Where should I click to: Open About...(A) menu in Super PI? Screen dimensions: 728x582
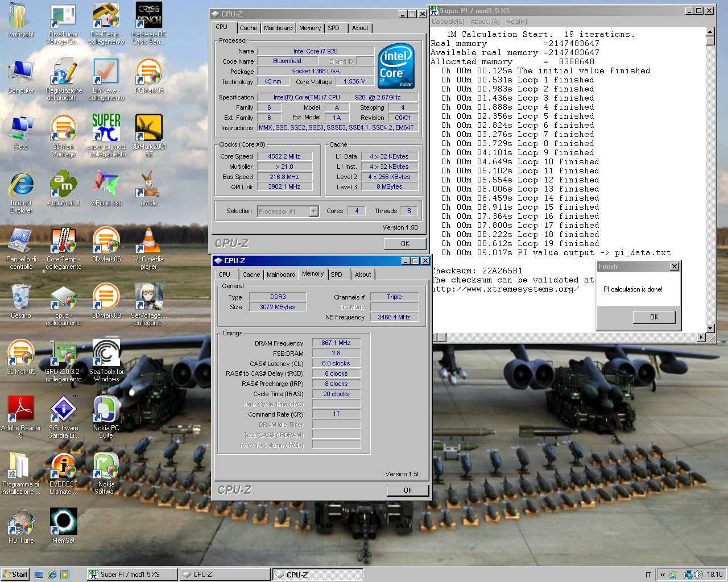pos(485,22)
